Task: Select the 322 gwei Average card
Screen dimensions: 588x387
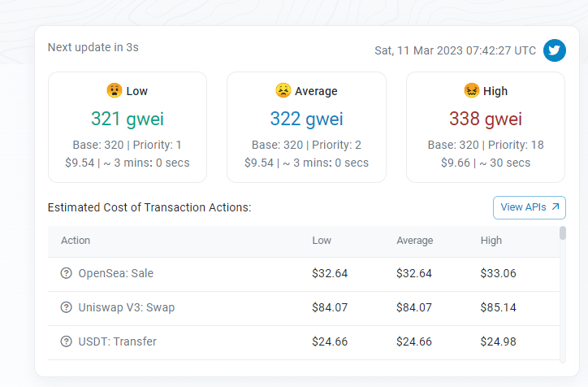Action: 306,128
